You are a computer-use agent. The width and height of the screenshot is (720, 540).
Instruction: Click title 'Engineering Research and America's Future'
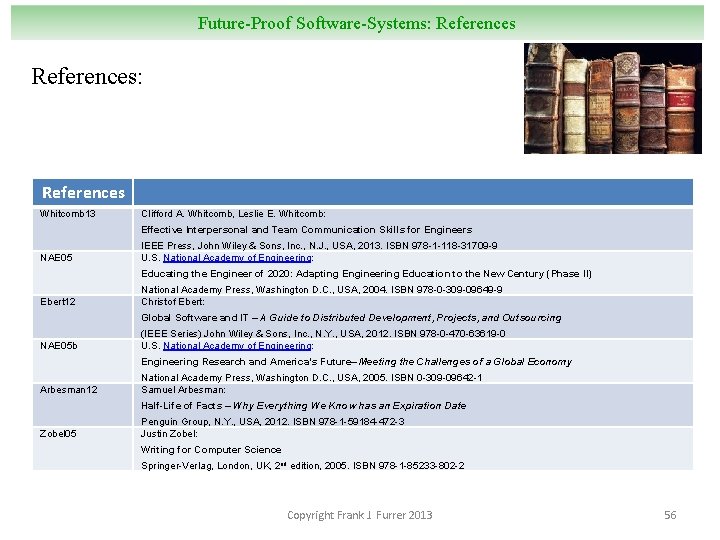356,362
